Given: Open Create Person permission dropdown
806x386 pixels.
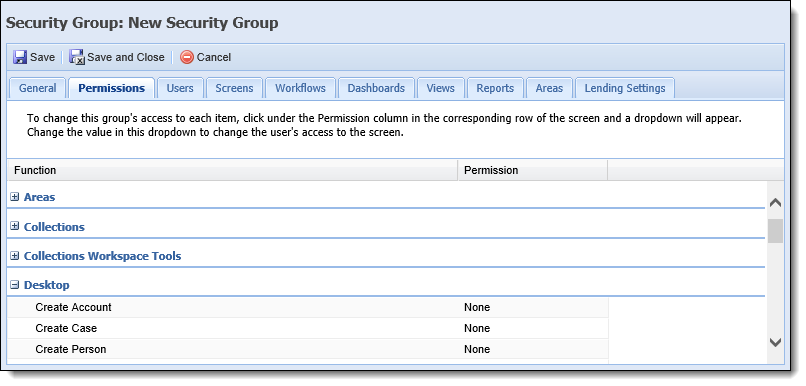Looking at the screenshot, I should coord(533,349).
